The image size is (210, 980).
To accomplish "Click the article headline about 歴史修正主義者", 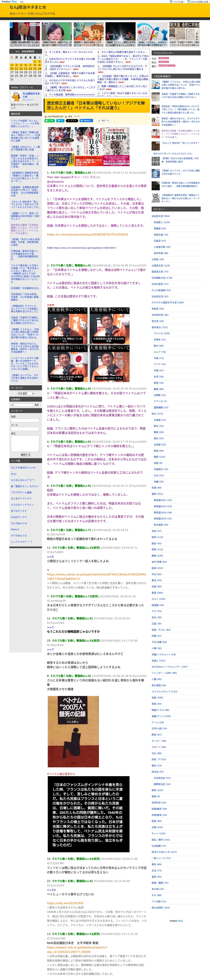I will click(96, 105).
